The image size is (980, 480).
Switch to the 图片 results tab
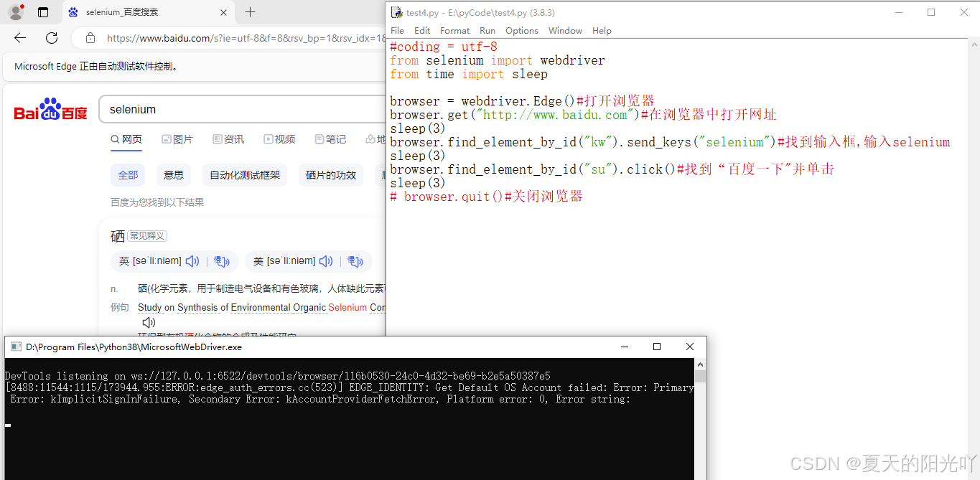pos(177,139)
